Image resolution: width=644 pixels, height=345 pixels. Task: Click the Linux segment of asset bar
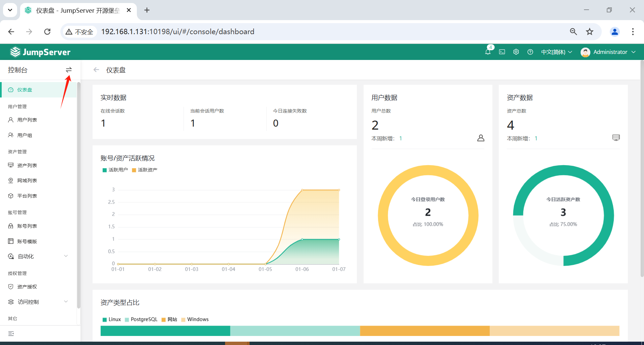tap(165, 331)
